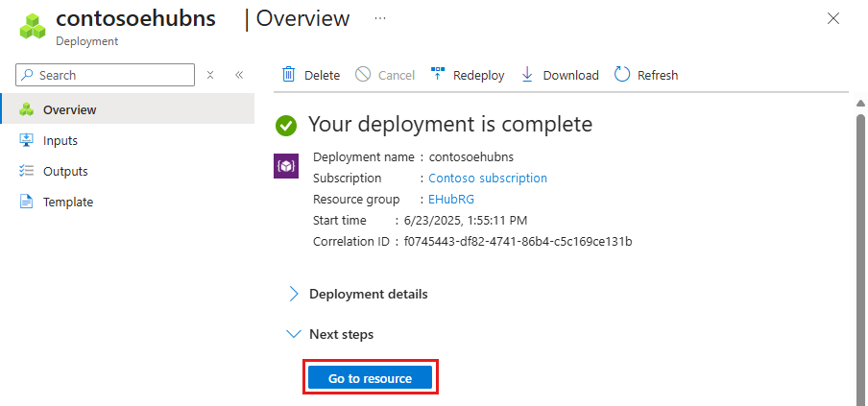Select the Overview menu item

(x=69, y=109)
